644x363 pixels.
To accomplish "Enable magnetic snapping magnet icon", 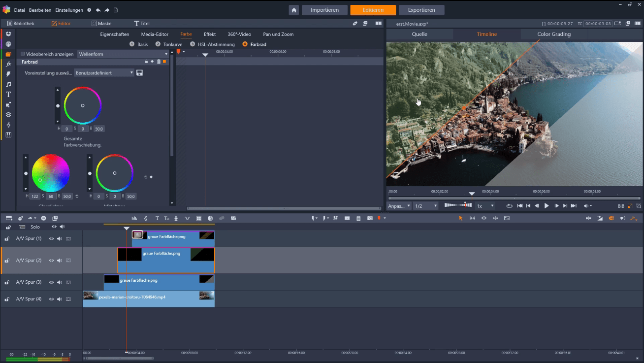I will pyautogui.click(x=612, y=218).
